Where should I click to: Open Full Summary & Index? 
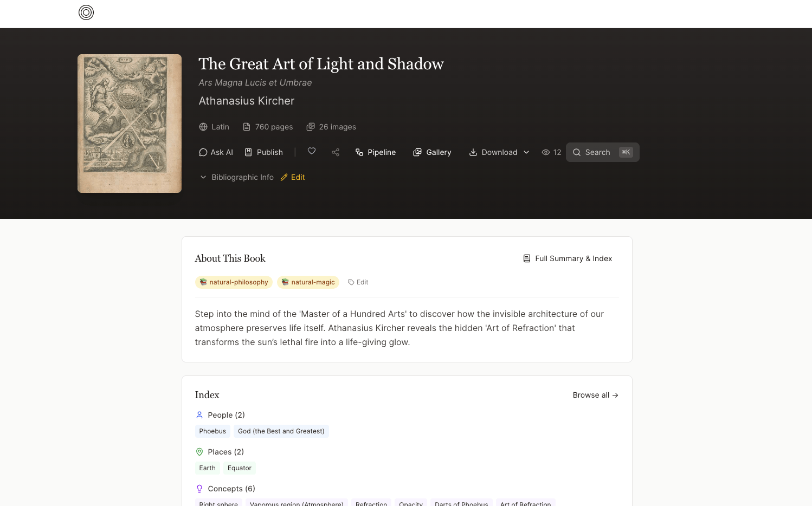click(x=568, y=258)
